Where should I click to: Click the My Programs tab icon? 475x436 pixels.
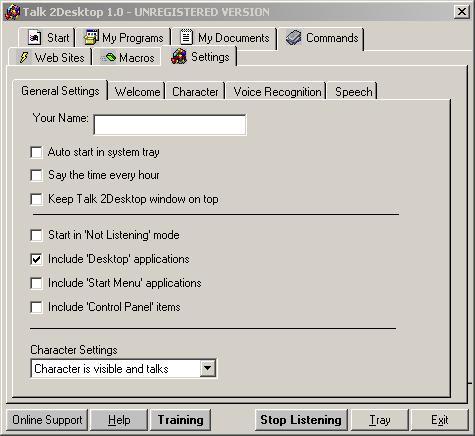tap(91, 37)
